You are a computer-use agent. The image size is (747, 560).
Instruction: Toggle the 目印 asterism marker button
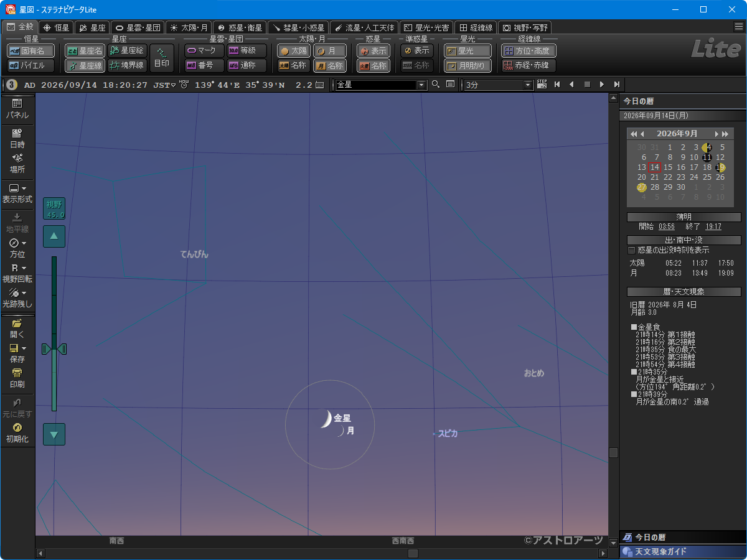click(161, 58)
